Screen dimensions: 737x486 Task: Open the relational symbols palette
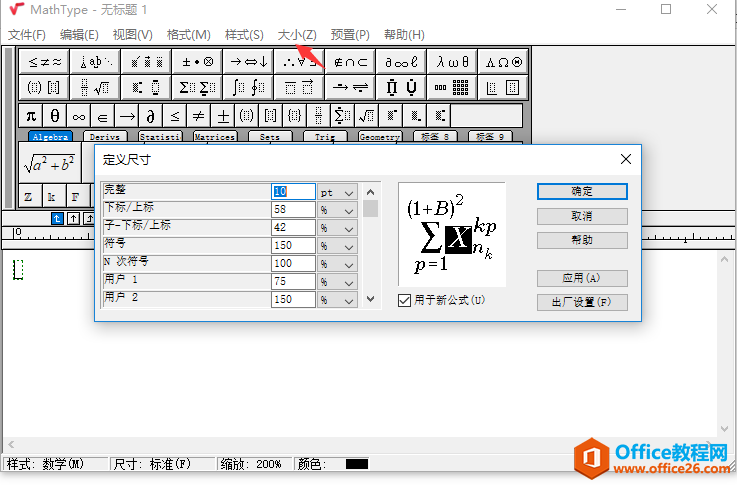coord(45,61)
